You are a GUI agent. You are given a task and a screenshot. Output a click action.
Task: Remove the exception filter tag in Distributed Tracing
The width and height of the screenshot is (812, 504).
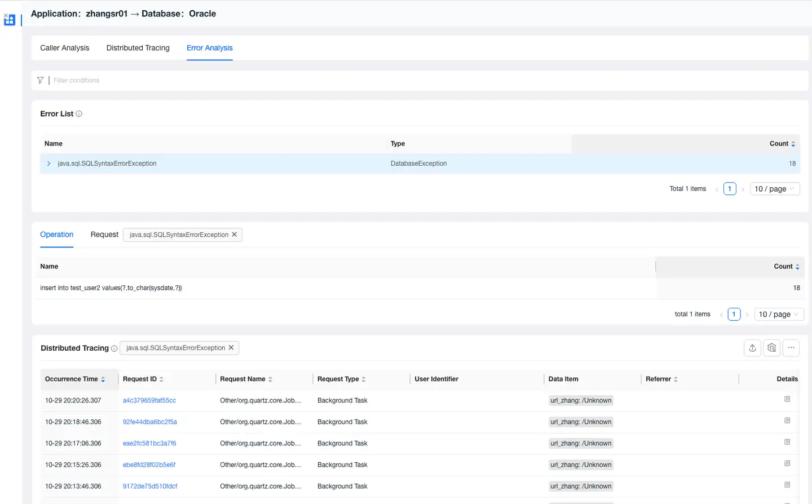coord(231,348)
